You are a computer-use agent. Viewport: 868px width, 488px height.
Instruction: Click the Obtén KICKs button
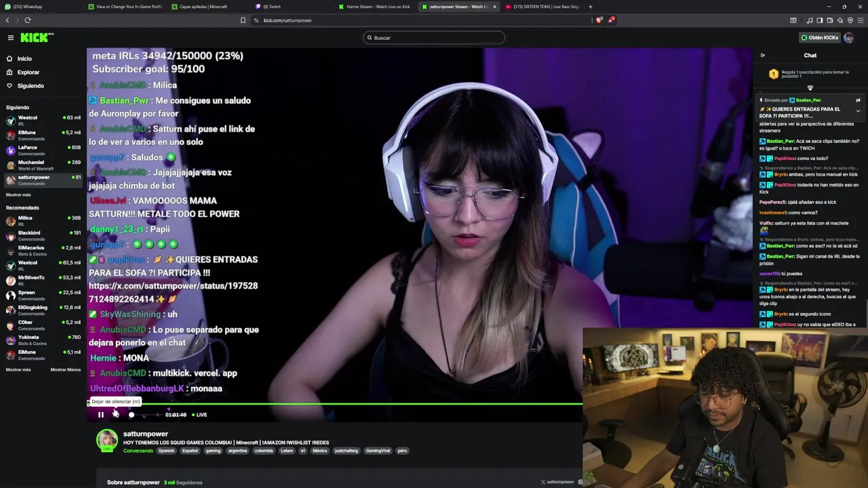pyautogui.click(x=819, y=38)
